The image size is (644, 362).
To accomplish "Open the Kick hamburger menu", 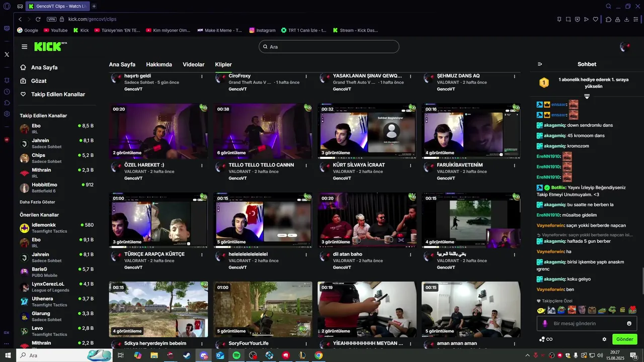I will (x=24, y=47).
